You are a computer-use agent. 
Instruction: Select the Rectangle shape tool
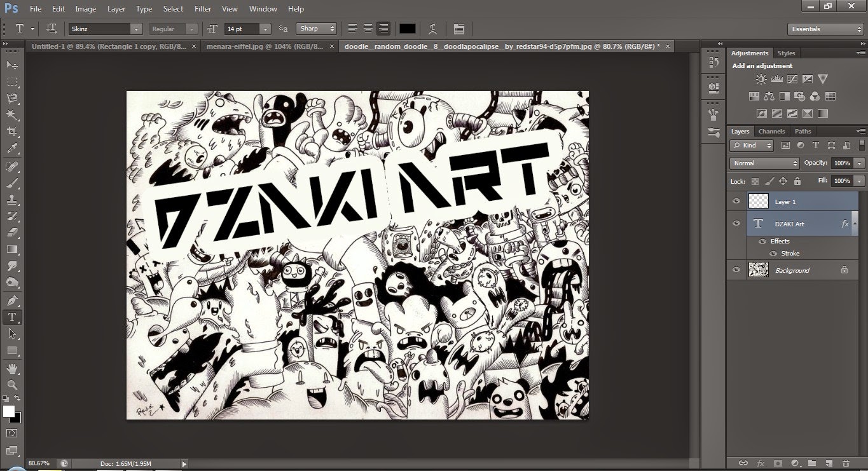click(x=12, y=350)
